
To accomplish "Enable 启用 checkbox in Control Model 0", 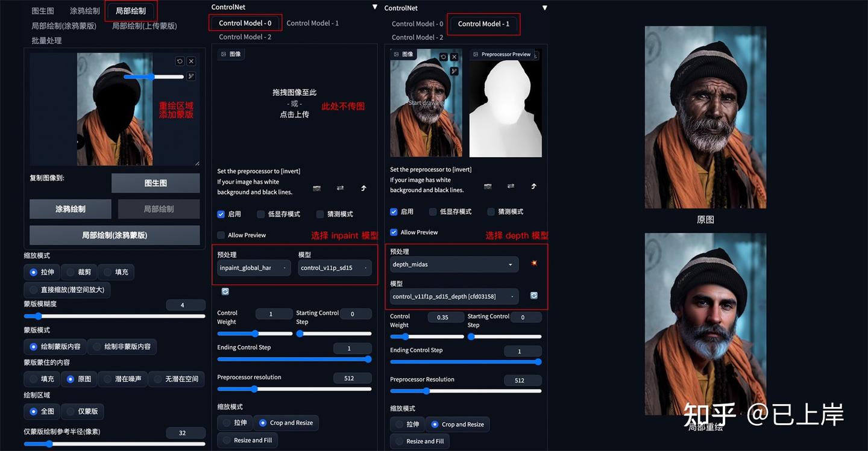I will (221, 214).
